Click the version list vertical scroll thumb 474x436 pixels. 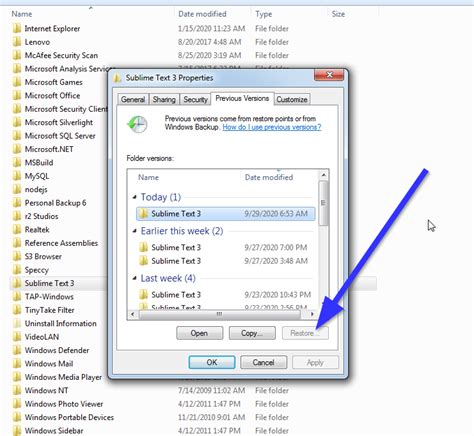coord(323,203)
